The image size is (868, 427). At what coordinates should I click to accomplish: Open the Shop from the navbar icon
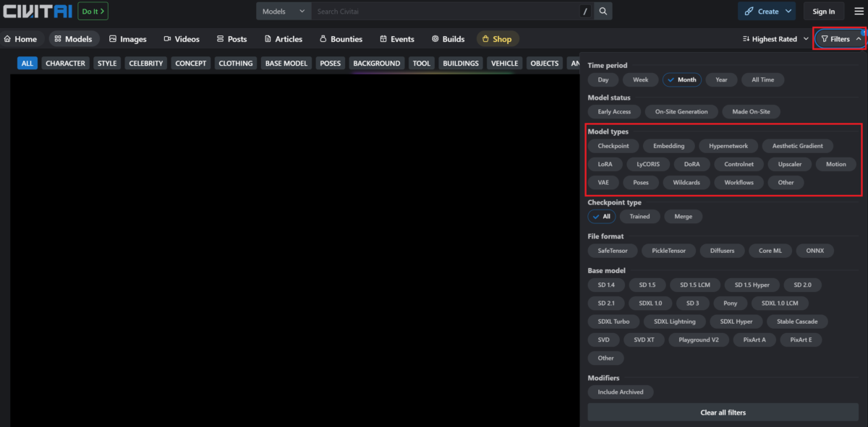click(x=484, y=38)
